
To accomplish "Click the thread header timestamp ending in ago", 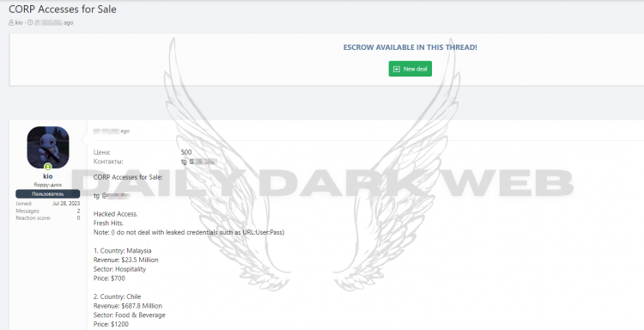I will tap(54, 22).
